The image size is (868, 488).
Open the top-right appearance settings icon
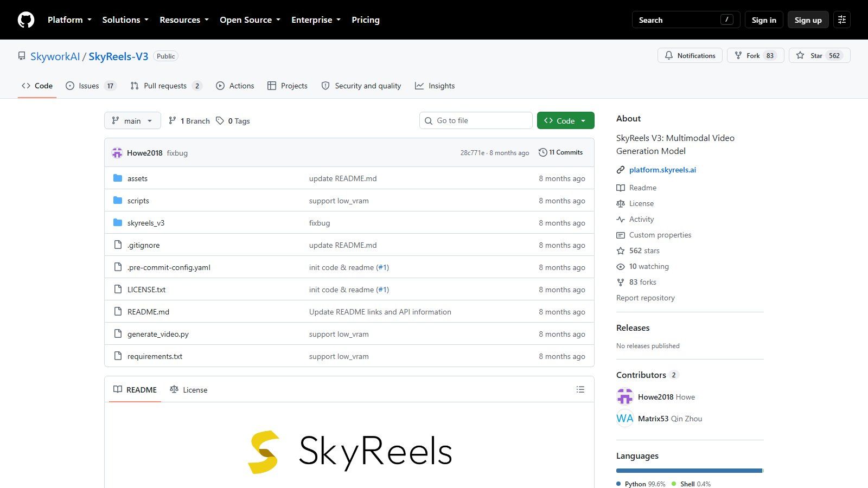842,20
